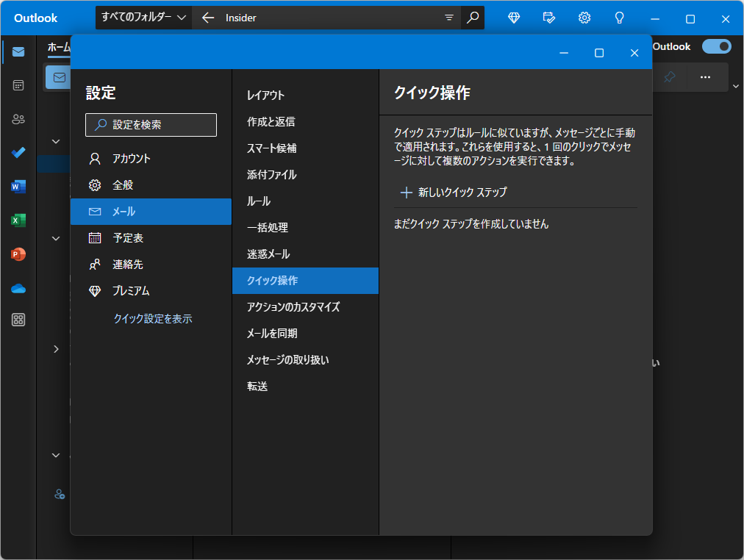Open To Do from the app sidebar
This screenshot has height=560, width=744.
[x=18, y=152]
